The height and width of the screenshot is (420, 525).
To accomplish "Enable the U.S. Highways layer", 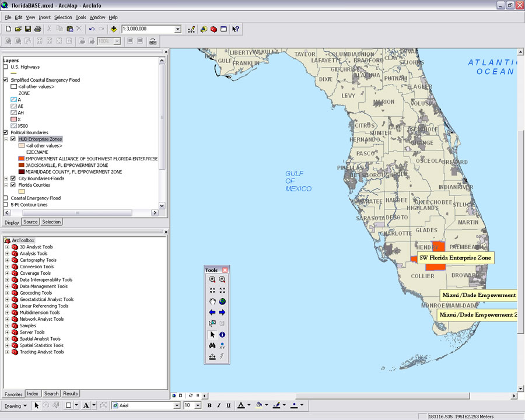I will (6, 67).
